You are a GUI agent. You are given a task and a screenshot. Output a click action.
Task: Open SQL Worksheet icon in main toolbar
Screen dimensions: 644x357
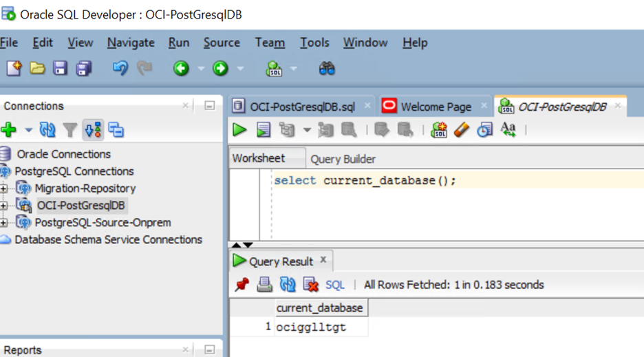275,68
